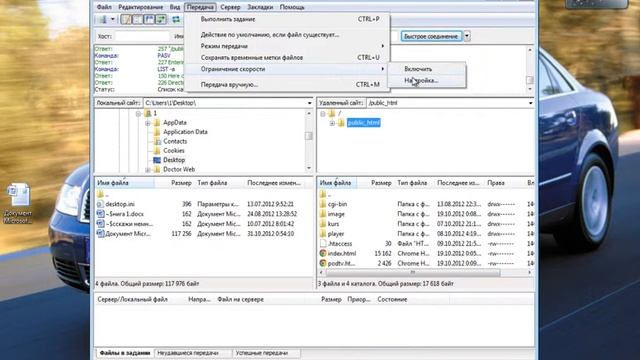Toggle Включить in speed limit submenu
Screen dimensions: 640x360
[x=426, y=69]
